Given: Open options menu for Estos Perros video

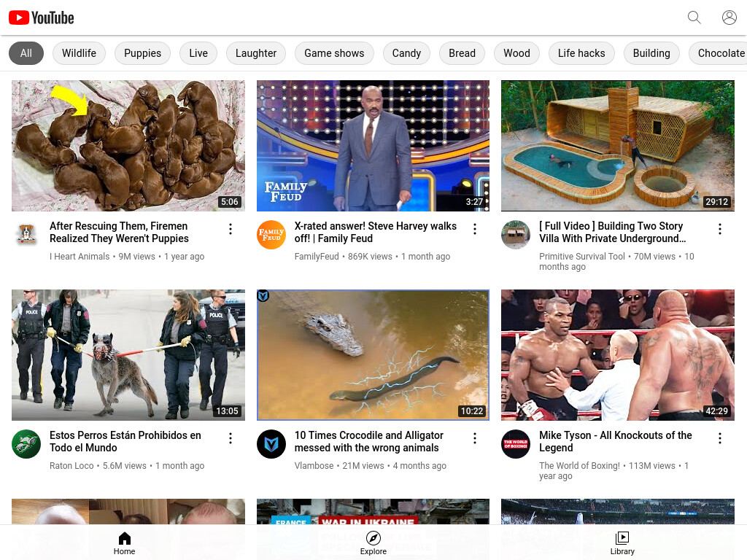Looking at the screenshot, I should pos(231,438).
